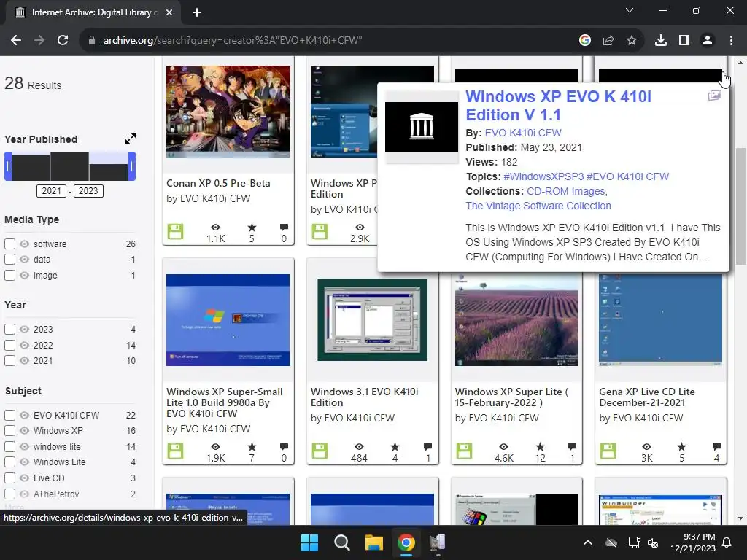Viewport: 747px width, 560px height.
Task: Click the 2021 start year field
Action: point(52,191)
